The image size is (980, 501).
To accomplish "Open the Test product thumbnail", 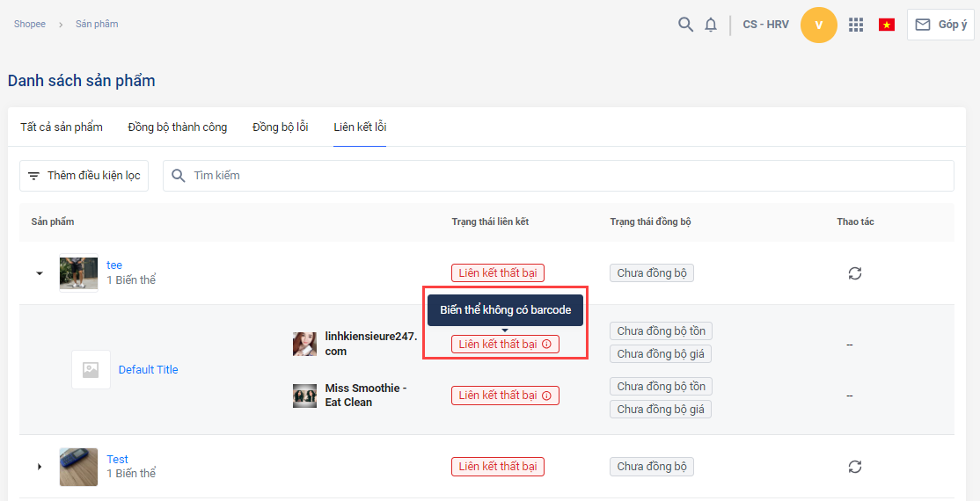I will click(x=79, y=467).
